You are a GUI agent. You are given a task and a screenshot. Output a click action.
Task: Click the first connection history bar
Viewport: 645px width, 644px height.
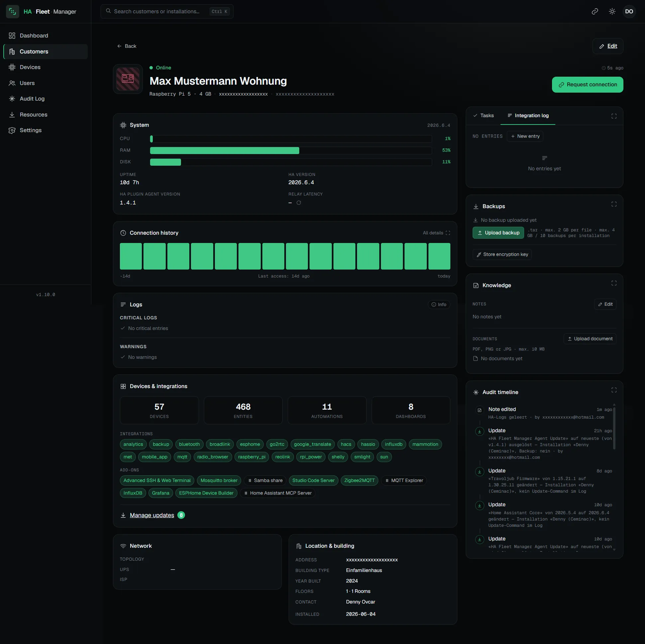131,256
